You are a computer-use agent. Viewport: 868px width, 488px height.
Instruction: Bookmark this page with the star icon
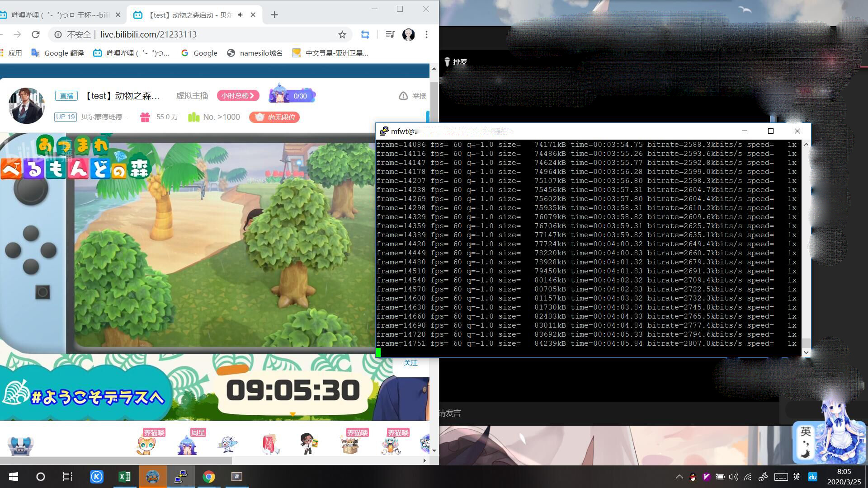(x=342, y=35)
